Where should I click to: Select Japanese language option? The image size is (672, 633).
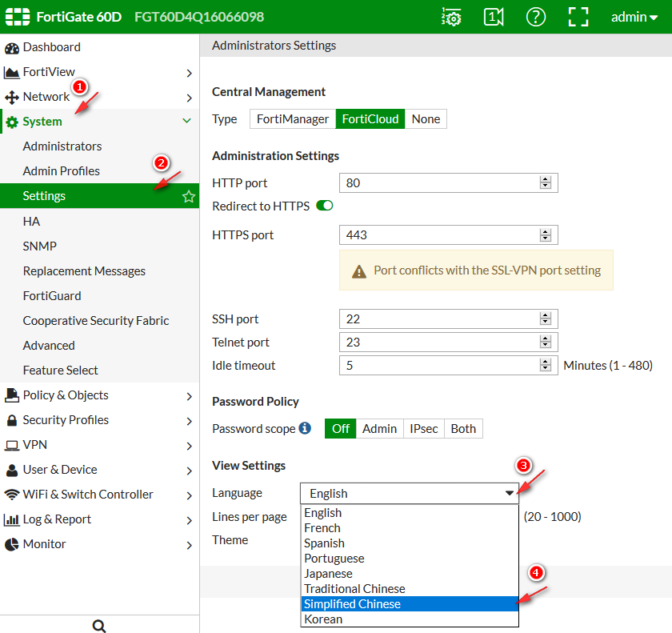coord(410,574)
